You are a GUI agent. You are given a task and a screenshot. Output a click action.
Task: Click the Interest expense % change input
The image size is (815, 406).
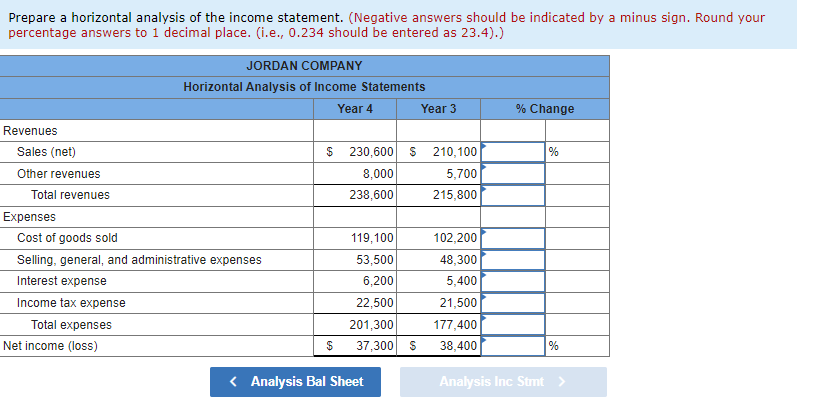coord(513,281)
